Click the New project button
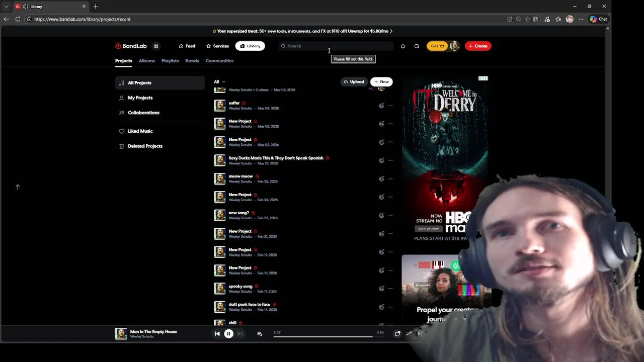 (x=381, y=81)
